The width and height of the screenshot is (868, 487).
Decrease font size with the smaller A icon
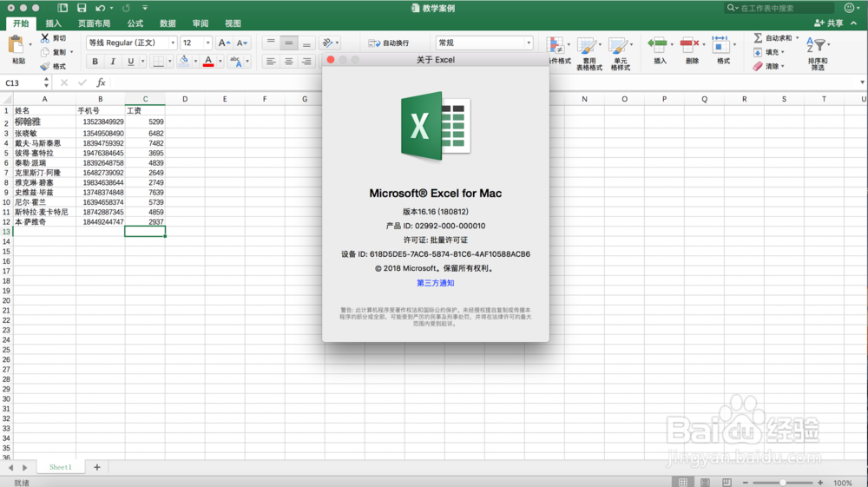pyautogui.click(x=242, y=43)
